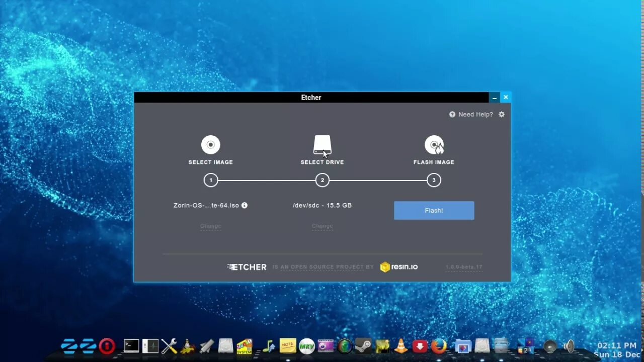Click the step 1 circle marker
This screenshot has width=644, height=362.
[211, 180]
